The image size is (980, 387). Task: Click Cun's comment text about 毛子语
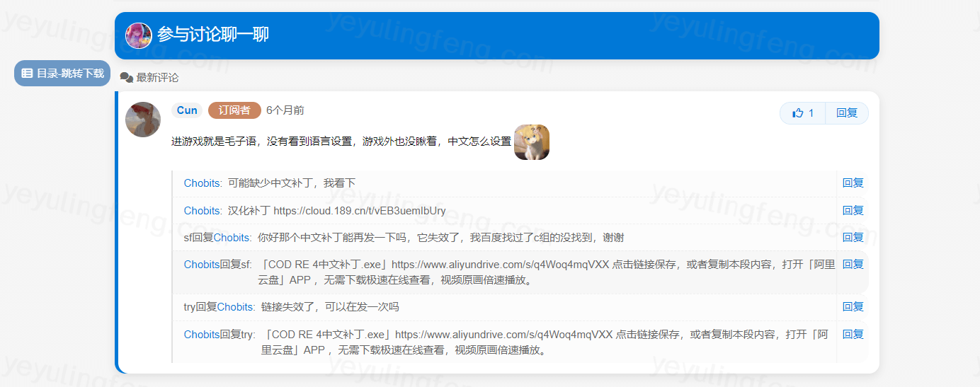[x=341, y=141]
